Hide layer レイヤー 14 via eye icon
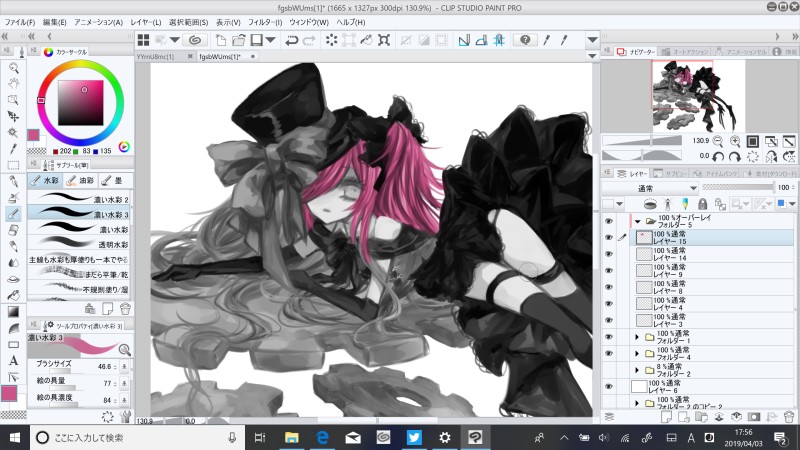 609,254
